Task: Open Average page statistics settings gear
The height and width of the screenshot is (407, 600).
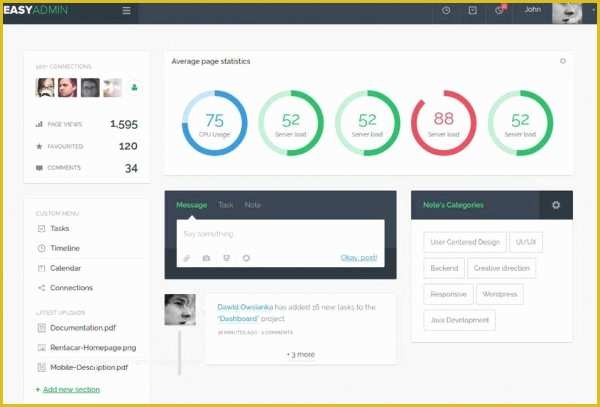Action: (x=562, y=61)
